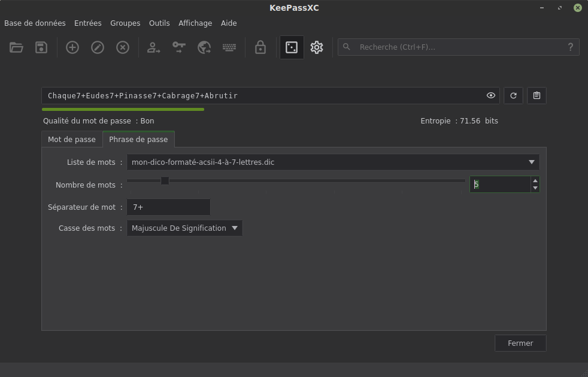The image size is (588, 377).
Task: Click the edit entry pencil icon
Action: (x=98, y=47)
